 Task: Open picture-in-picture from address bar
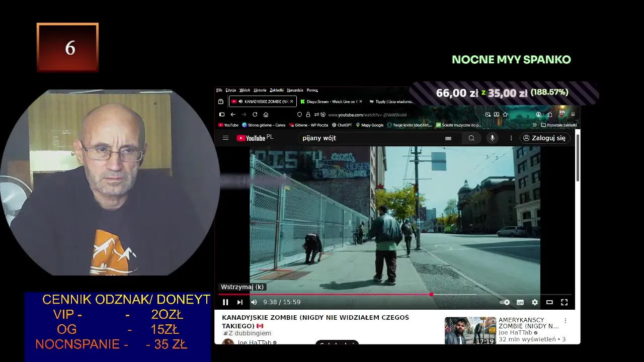pos(488,115)
